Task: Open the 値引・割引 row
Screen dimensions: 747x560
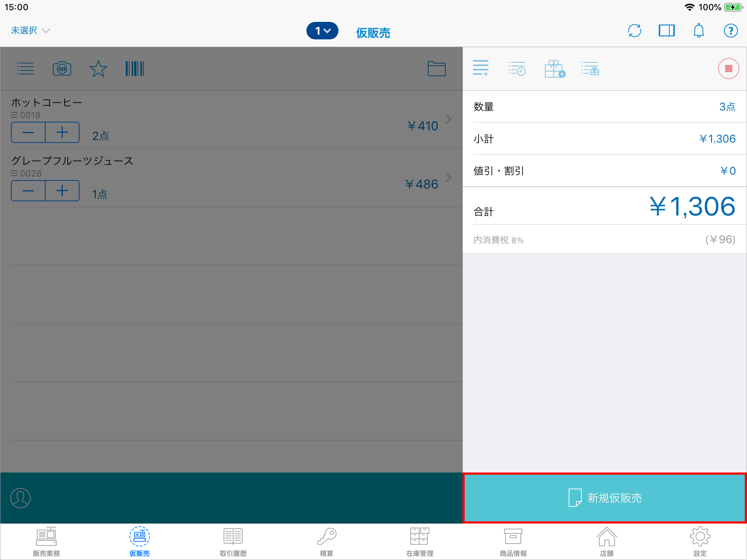Action: click(604, 171)
